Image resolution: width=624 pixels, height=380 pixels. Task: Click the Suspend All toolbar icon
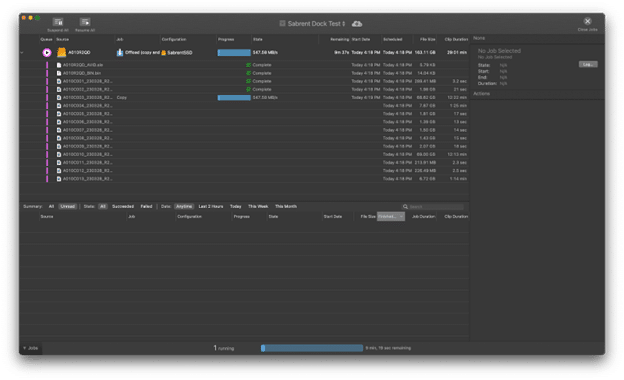[58, 22]
